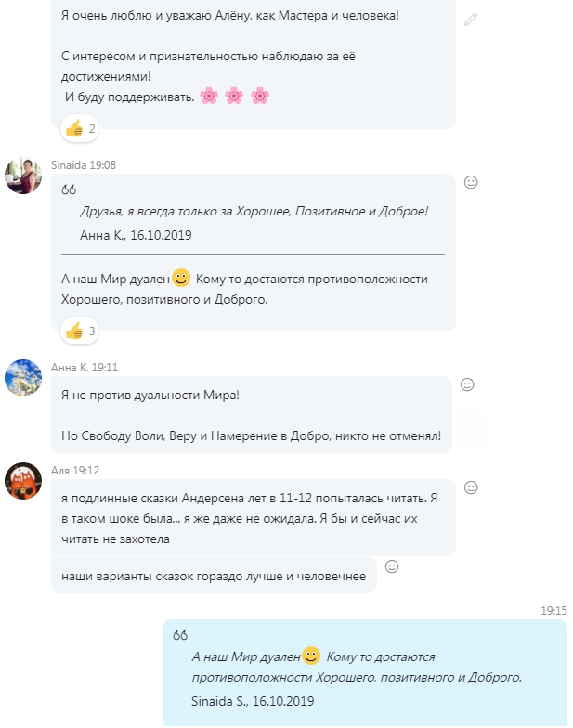Image resolution: width=573 pixels, height=728 pixels.
Task: Open Анна К. daisy avatar
Action: [23, 377]
